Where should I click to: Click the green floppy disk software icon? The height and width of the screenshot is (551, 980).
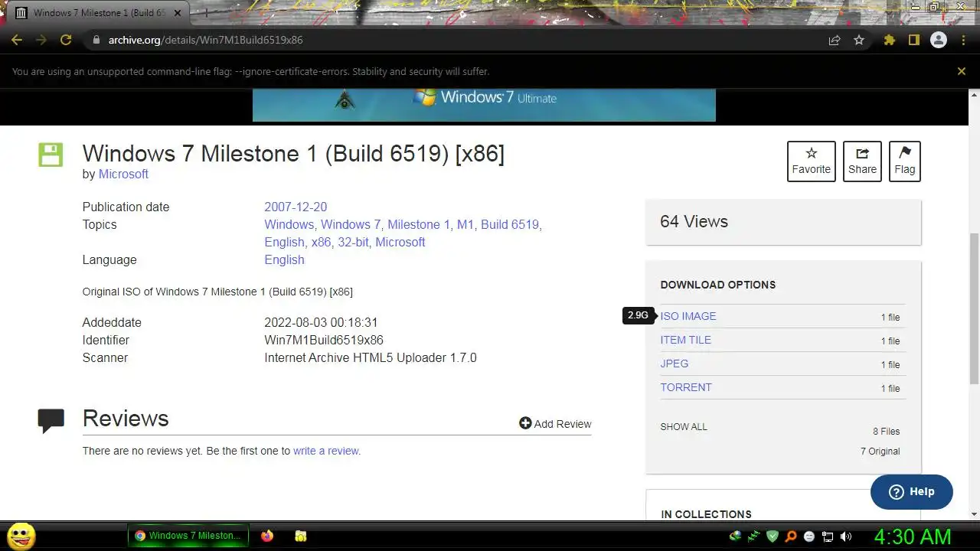51,155
